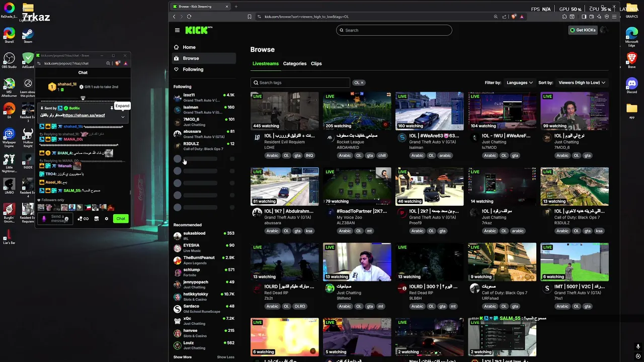Viewport: 644px width, 362px height.
Task: Expand the pinned message in chat popout
Action: [123, 117]
